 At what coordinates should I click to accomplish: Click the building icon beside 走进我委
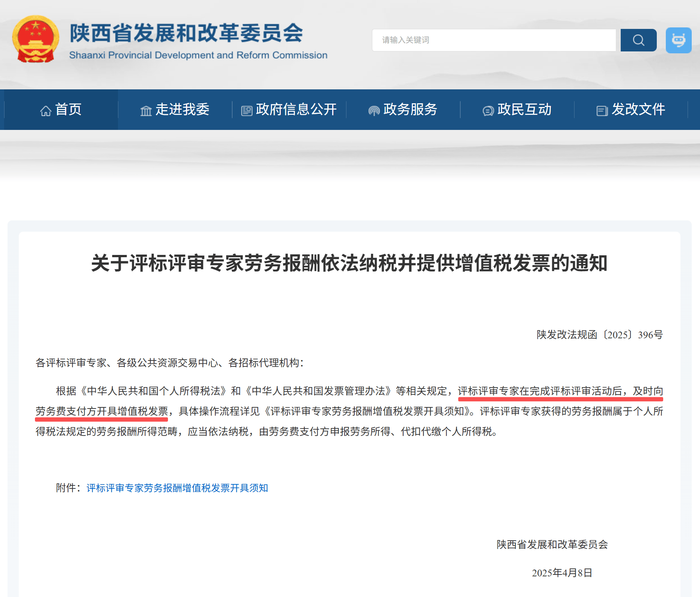[x=146, y=111]
